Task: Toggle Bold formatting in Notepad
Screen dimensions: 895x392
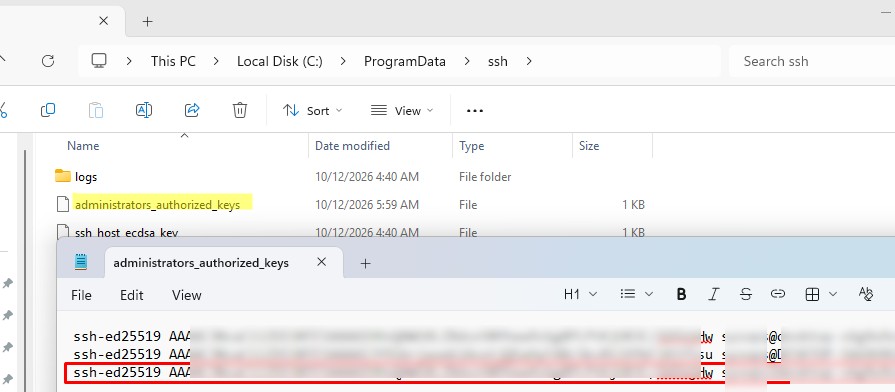Action: [x=681, y=294]
